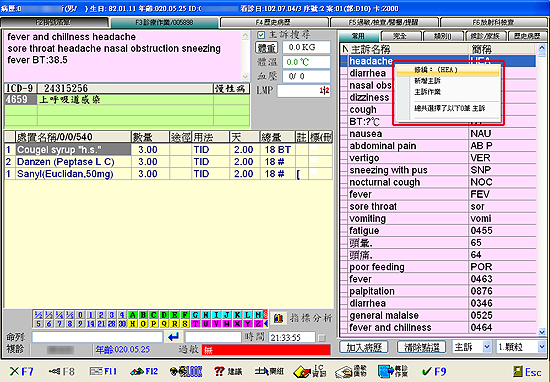Toggle checkbox in Sanyl row
Viewport: 550px width, 382px height.
(x=314, y=172)
